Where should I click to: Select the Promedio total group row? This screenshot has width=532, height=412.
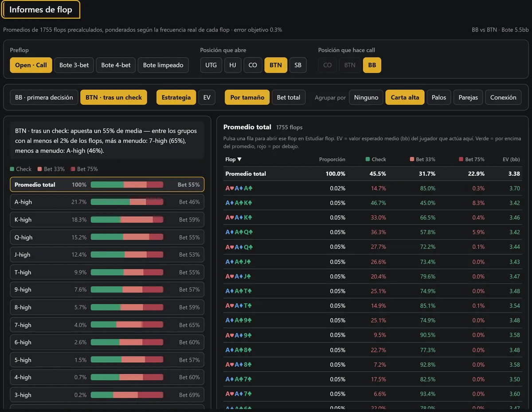click(x=107, y=184)
